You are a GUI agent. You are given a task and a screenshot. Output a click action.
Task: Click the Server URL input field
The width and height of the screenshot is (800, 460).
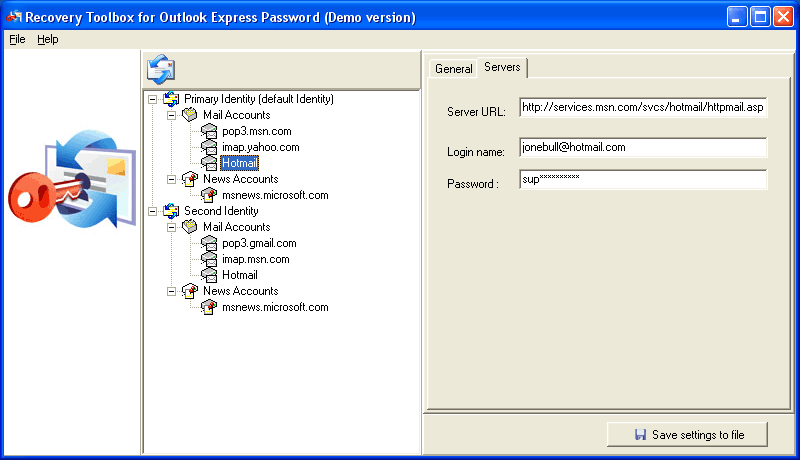643,107
